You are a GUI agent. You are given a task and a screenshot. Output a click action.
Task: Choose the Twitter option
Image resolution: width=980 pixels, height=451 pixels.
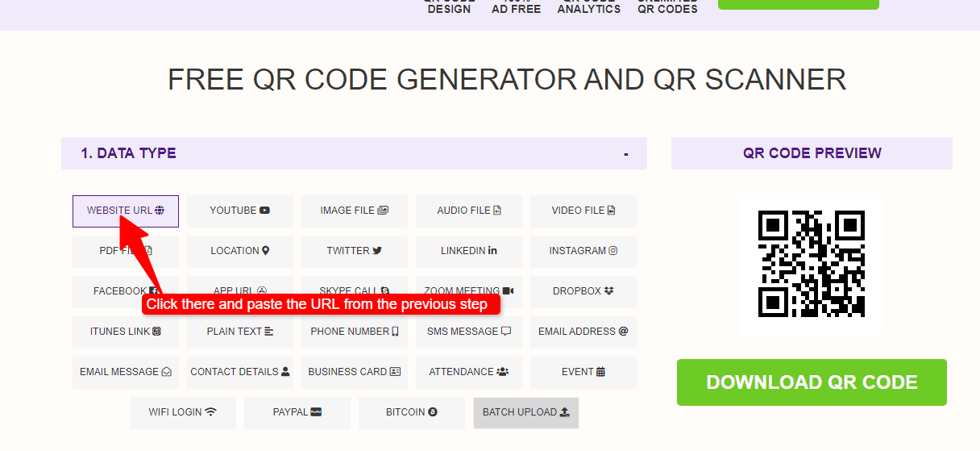point(355,251)
